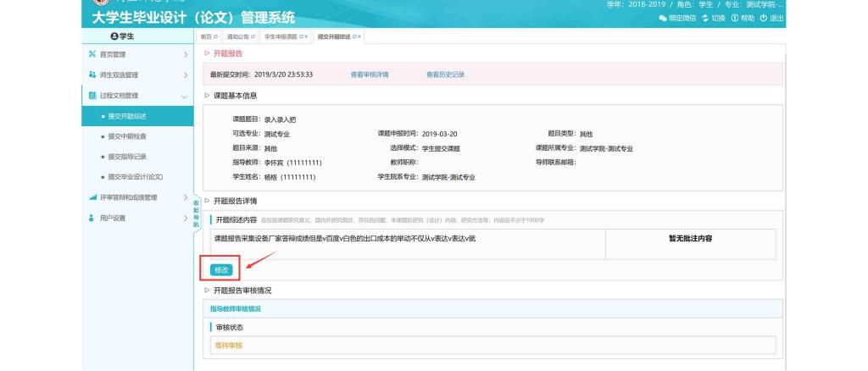This screenshot has width=868, height=371.
Task: Open the 用户设置 sidebar section
Action: coord(136,218)
